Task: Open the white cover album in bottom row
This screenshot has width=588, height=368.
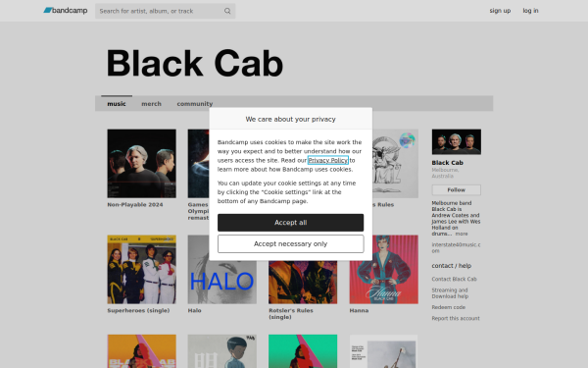Action: (x=383, y=351)
